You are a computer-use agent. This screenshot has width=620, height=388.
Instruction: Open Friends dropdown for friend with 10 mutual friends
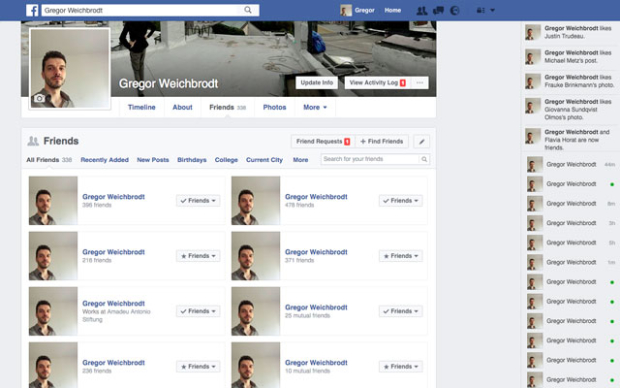pyautogui.click(x=401, y=367)
